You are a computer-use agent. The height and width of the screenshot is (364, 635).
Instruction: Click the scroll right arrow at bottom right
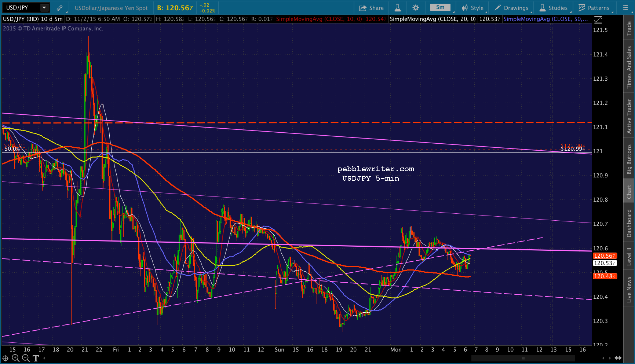pos(610,358)
